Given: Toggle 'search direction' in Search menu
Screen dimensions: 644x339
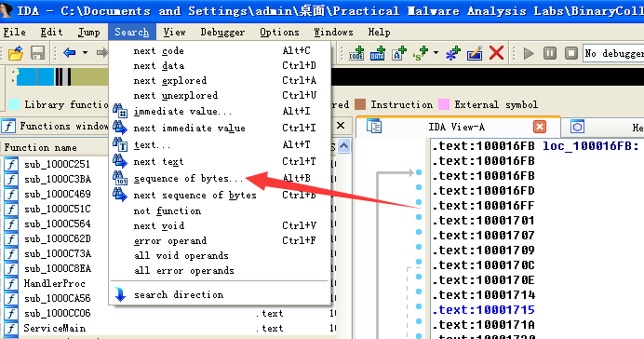Looking at the screenshot, I should 220,294.
